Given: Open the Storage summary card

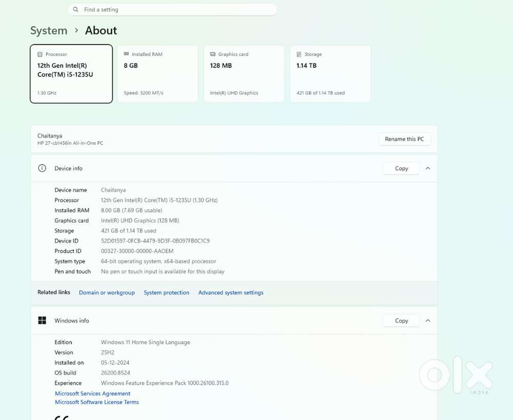Looking at the screenshot, I should pyautogui.click(x=330, y=74).
